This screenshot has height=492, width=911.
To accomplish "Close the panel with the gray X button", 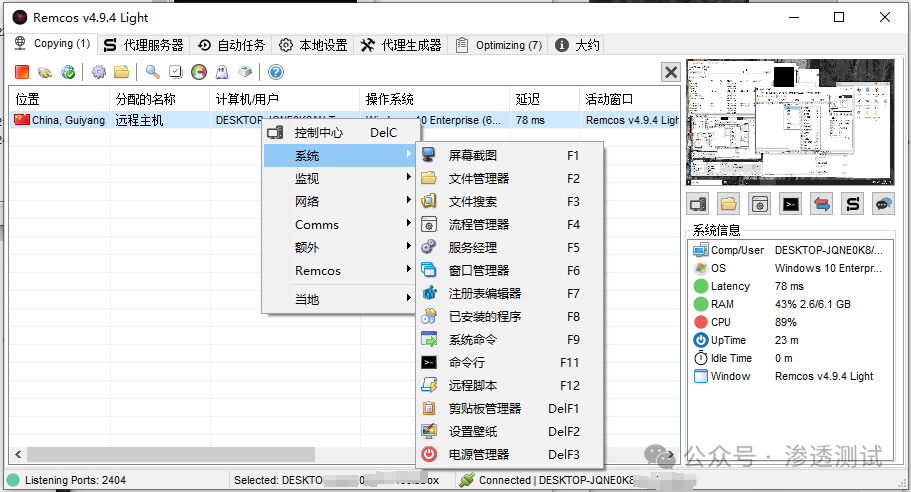I will coord(671,72).
